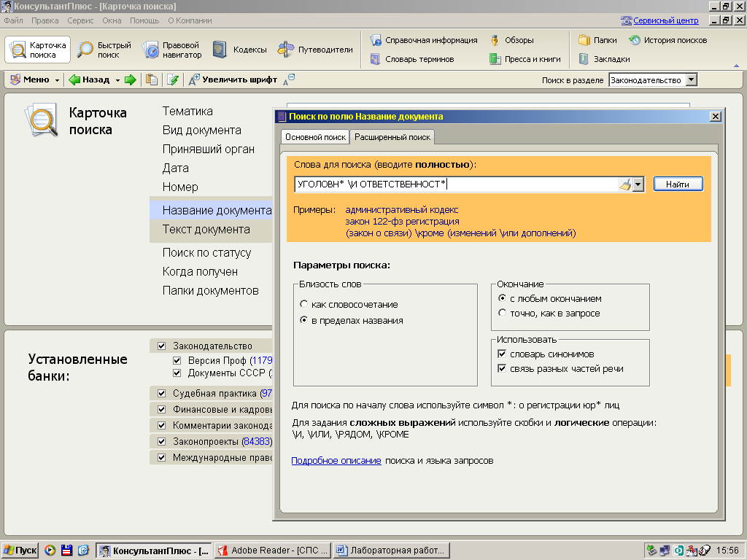Select 'в пределах названия' radio option
Screen dimensions: 747x560
304,320
